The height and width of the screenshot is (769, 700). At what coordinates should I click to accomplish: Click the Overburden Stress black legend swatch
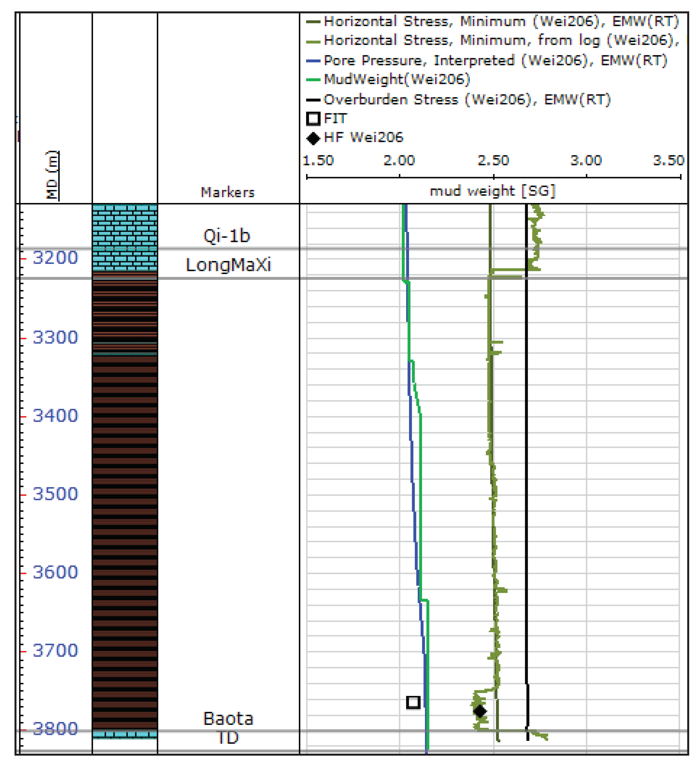pos(313,100)
